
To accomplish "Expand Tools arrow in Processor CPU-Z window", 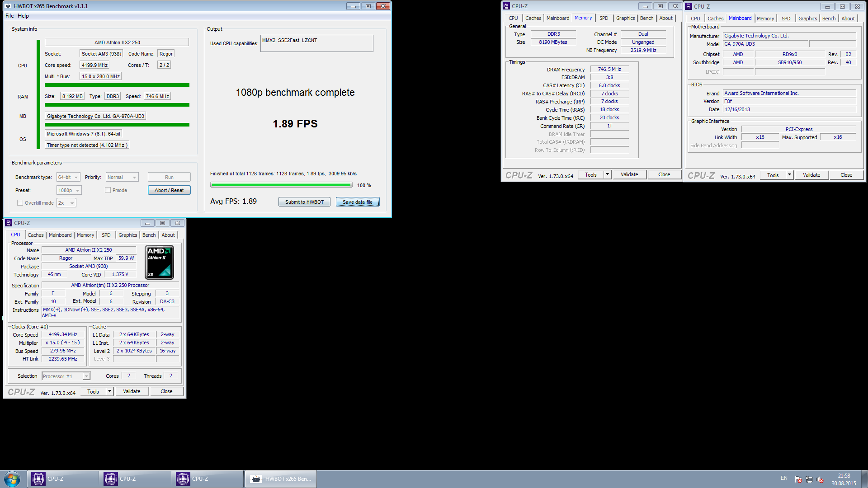I will [109, 391].
